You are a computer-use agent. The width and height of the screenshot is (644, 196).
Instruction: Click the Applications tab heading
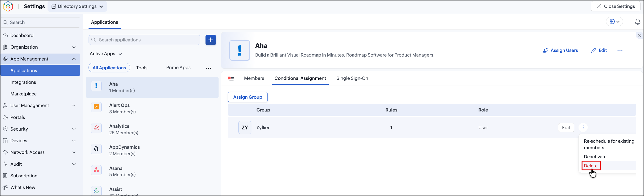point(105,22)
